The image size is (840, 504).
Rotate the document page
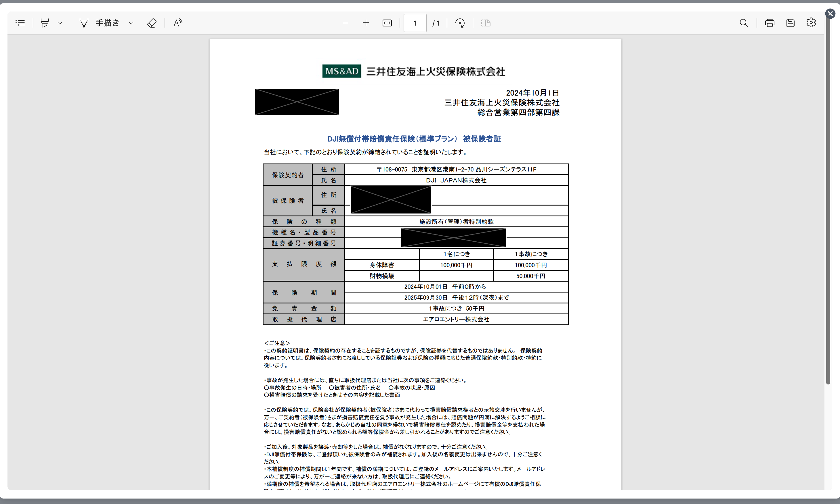click(460, 23)
